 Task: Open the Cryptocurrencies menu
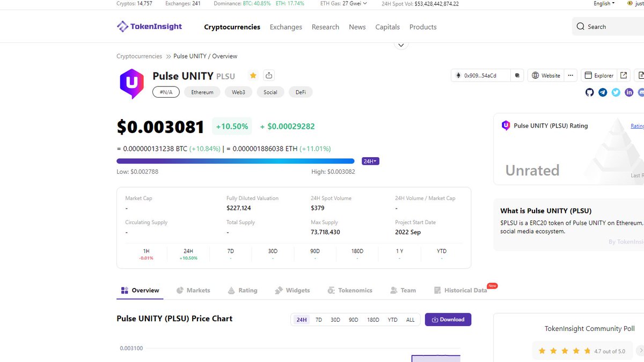pyautogui.click(x=232, y=27)
